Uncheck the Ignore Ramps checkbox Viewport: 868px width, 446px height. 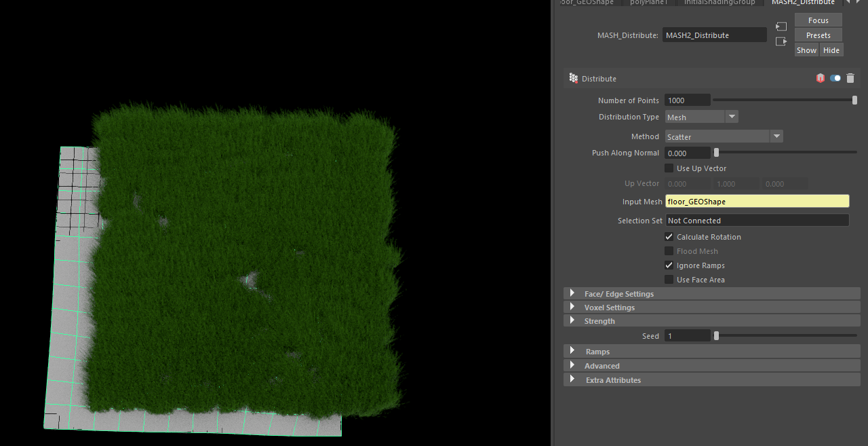click(669, 265)
